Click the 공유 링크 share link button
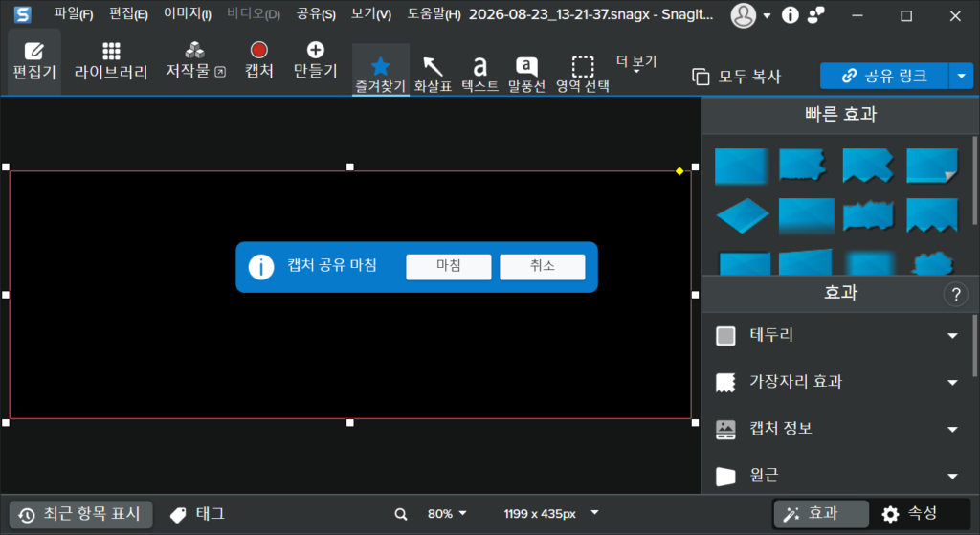The width and height of the screenshot is (980, 535). pos(883,76)
